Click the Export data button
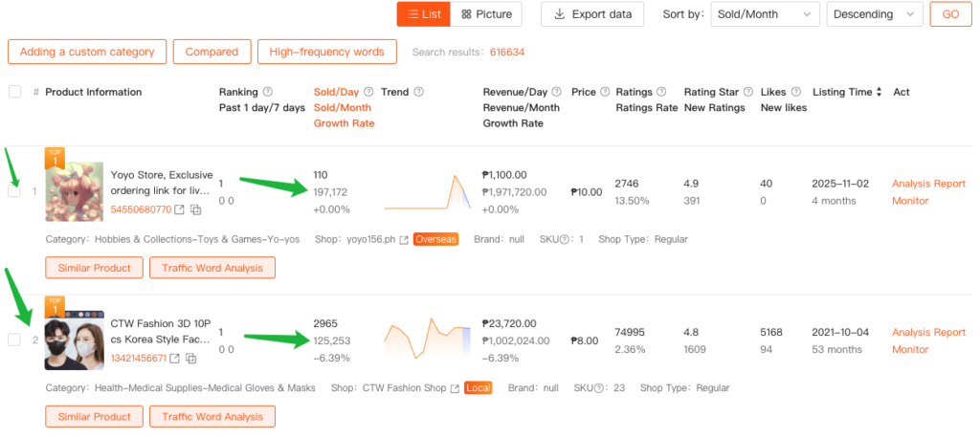Image resolution: width=980 pixels, height=439 pixels. (592, 14)
